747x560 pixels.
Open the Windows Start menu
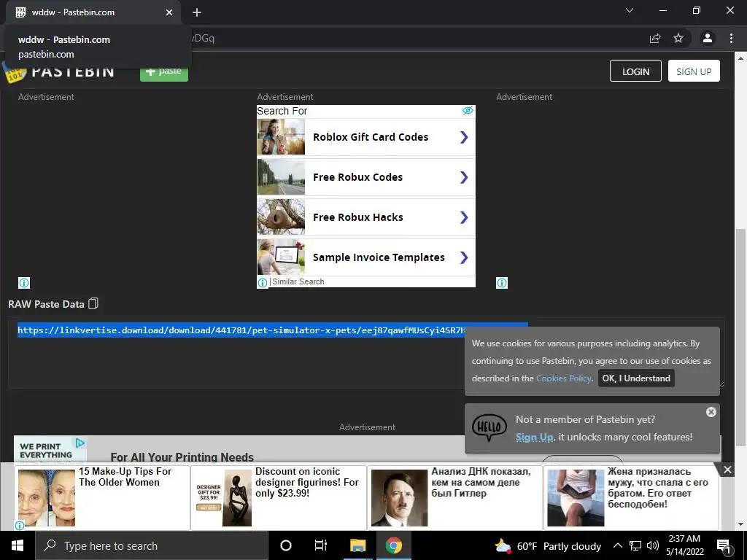pyautogui.click(x=18, y=545)
